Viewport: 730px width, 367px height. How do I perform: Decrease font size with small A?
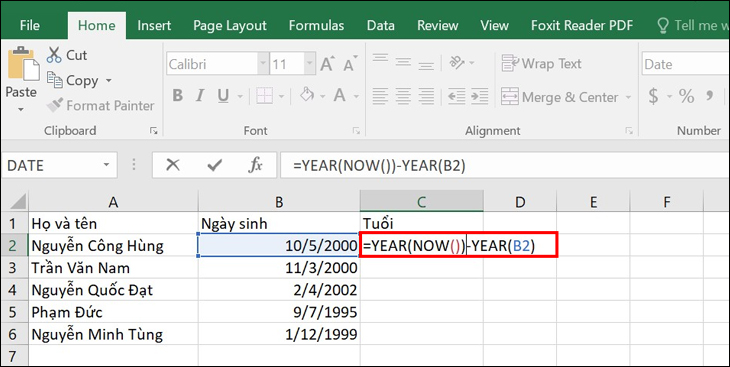click(x=350, y=64)
